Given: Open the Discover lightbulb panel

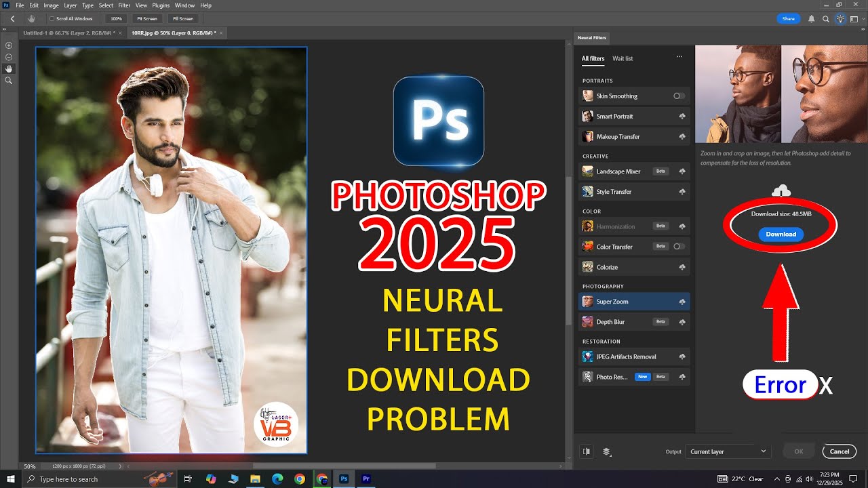Looking at the screenshot, I should pos(840,19).
